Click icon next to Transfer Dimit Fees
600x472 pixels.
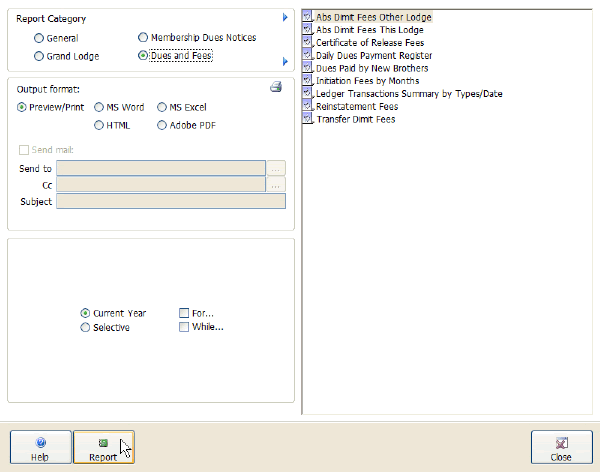(x=308, y=119)
